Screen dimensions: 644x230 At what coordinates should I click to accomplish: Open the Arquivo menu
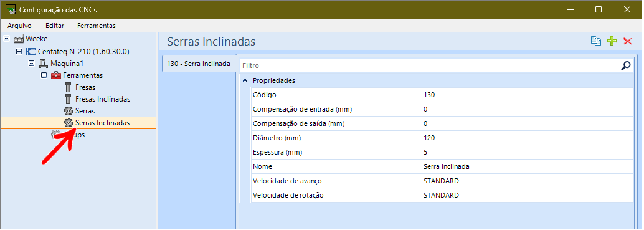19,26
